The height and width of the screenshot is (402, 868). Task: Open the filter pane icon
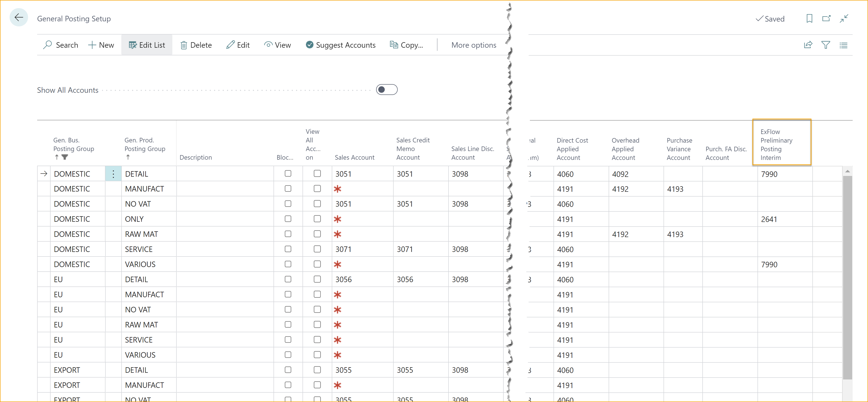click(x=826, y=45)
